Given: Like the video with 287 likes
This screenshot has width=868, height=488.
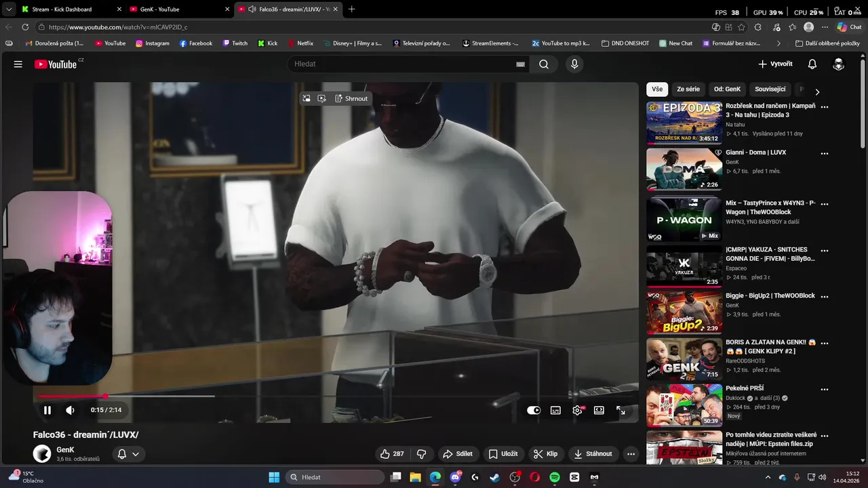Looking at the screenshot, I should (392, 454).
